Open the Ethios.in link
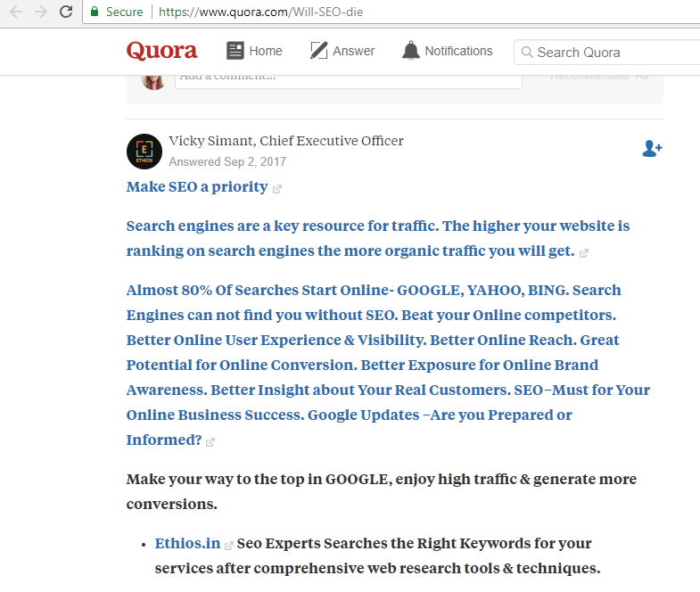 point(187,543)
